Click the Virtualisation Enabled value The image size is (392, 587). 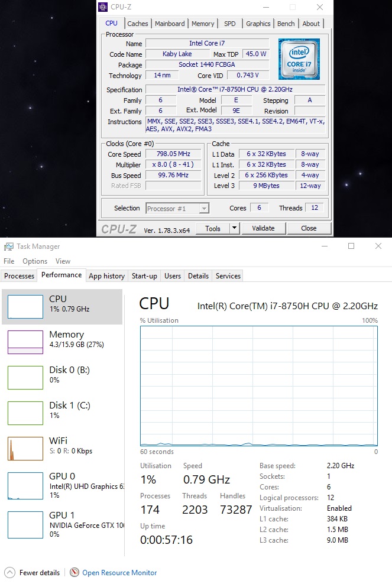339,508
